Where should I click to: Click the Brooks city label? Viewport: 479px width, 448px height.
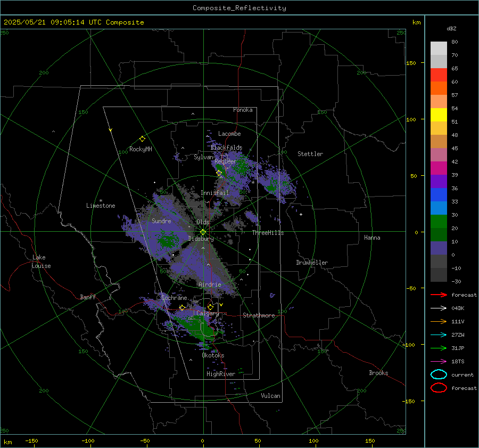coord(378,373)
